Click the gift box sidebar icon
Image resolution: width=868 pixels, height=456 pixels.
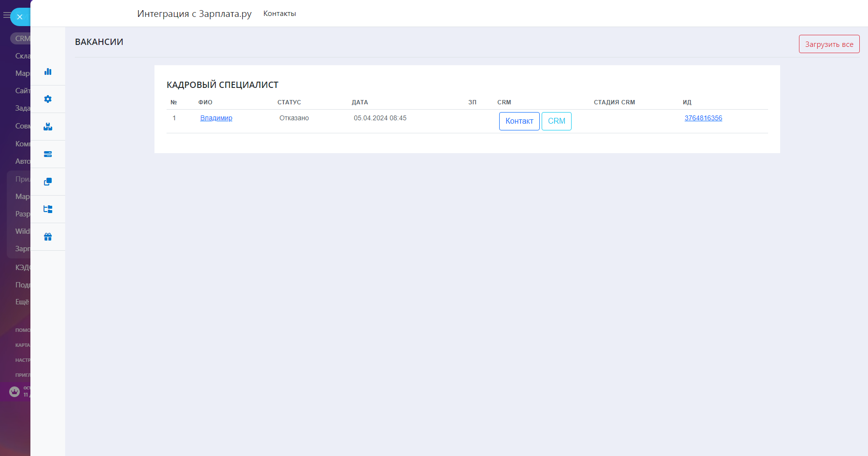(48, 237)
